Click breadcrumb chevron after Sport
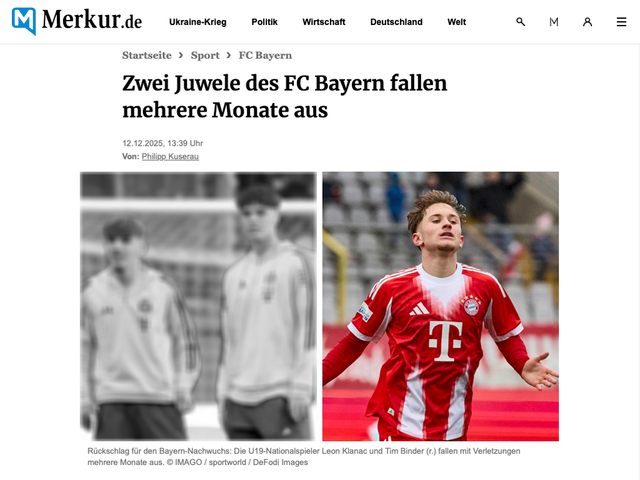 pyautogui.click(x=229, y=55)
